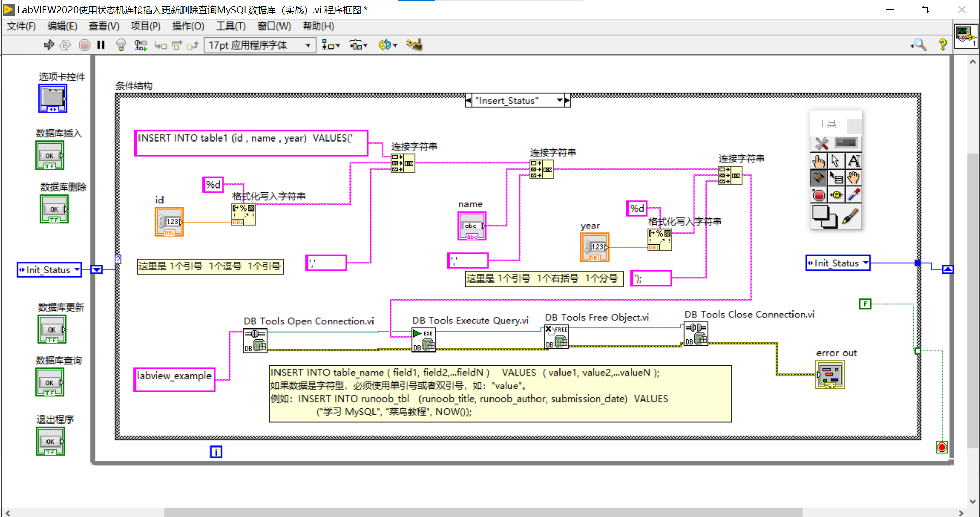Open the Align Objects dropdown

click(330, 45)
